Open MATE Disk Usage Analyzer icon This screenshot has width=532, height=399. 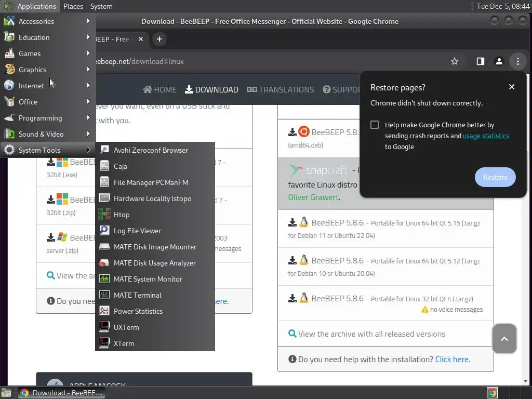click(x=104, y=262)
